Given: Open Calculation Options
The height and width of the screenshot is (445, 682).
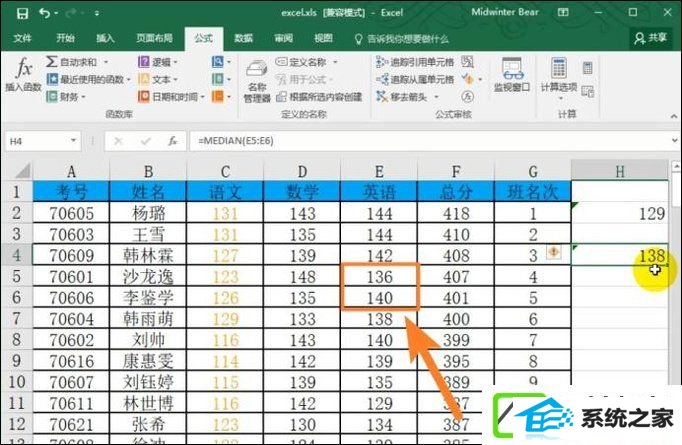Looking at the screenshot, I should click(x=559, y=79).
